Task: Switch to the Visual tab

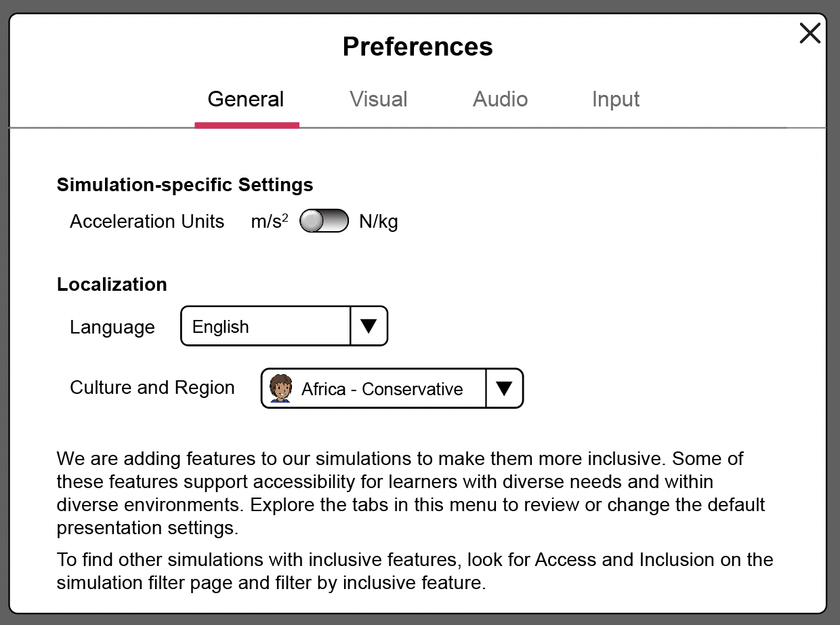Action: tap(378, 99)
